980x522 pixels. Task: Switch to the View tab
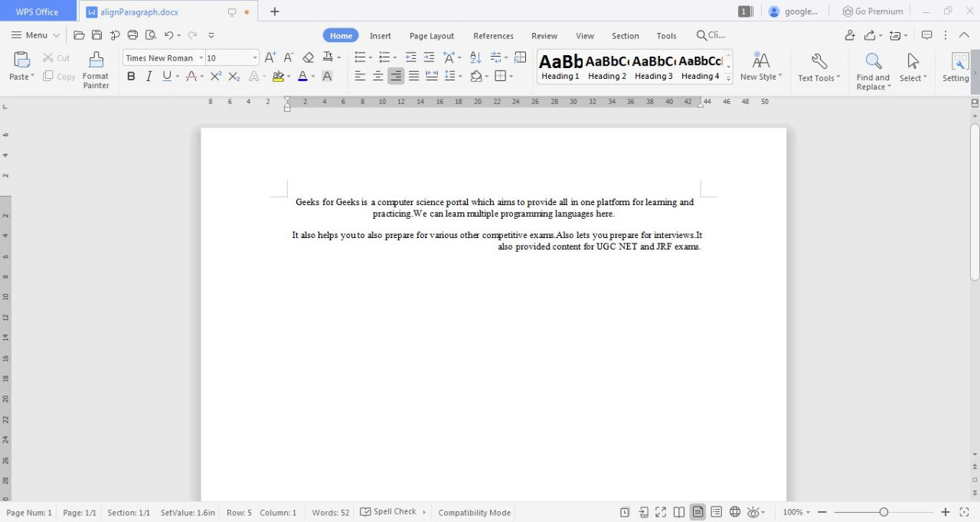(585, 36)
